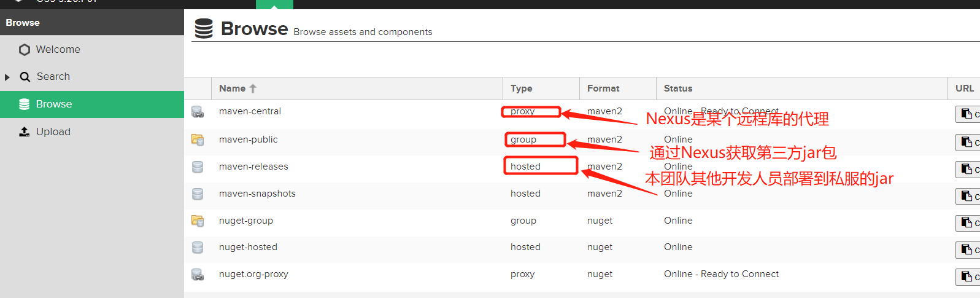Copy URL for maven-releases
Viewport: 980px width, 298px height.
coord(968,169)
